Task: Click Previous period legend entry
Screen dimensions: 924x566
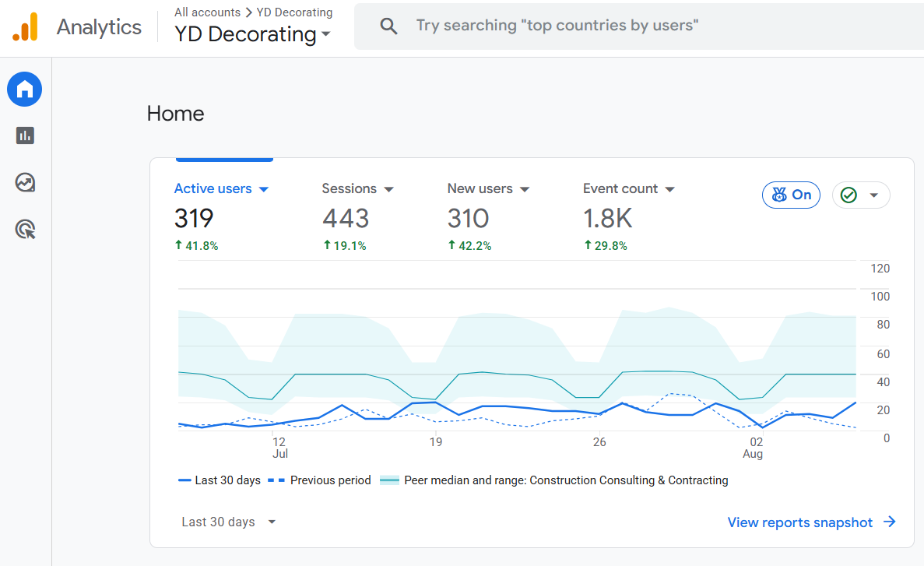Action: [319, 480]
